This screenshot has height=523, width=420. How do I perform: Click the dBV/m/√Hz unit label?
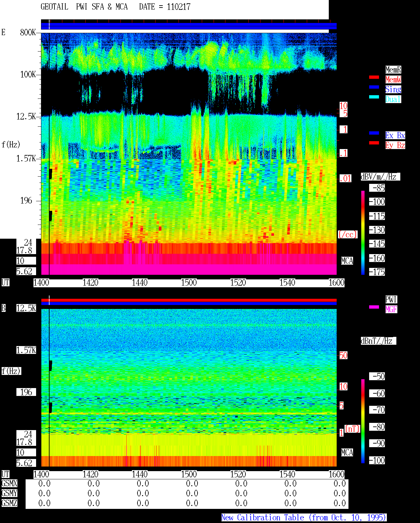click(x=380, y=177)
